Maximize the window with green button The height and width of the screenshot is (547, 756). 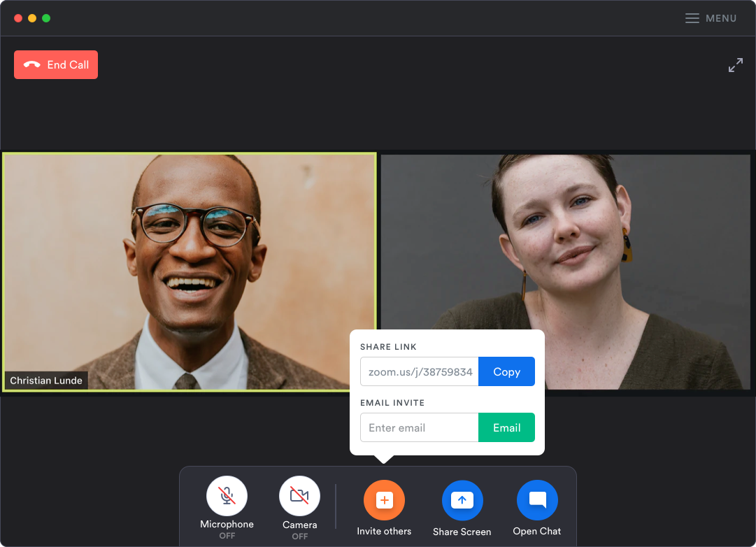(x=46, y=18)
